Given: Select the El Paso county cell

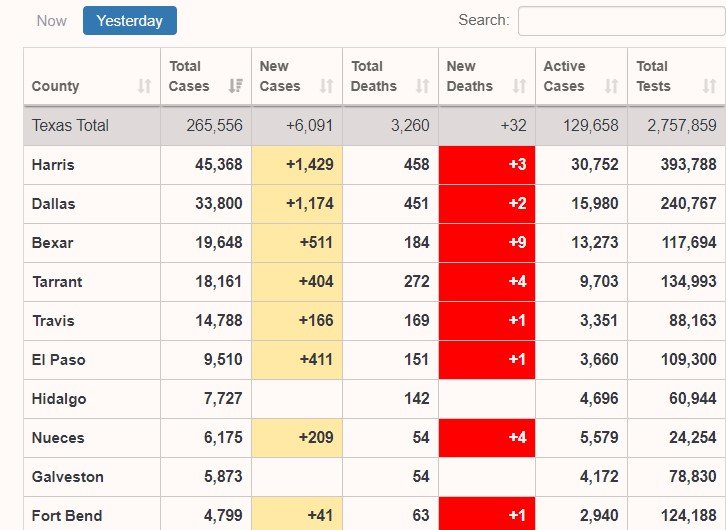Looking at the screenshot, I should pyautogui.click(x=58, y=360).
